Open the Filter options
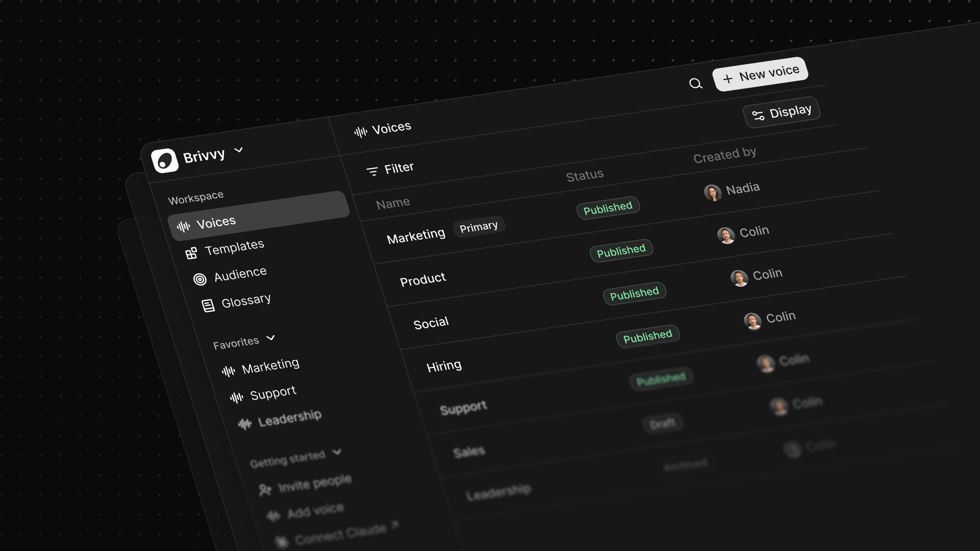 [390, 169]
